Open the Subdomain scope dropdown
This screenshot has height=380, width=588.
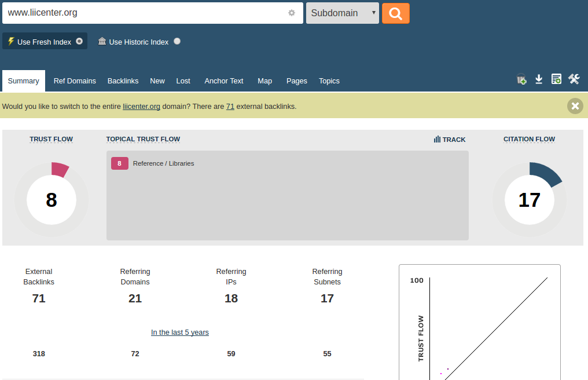pos(343,13)
